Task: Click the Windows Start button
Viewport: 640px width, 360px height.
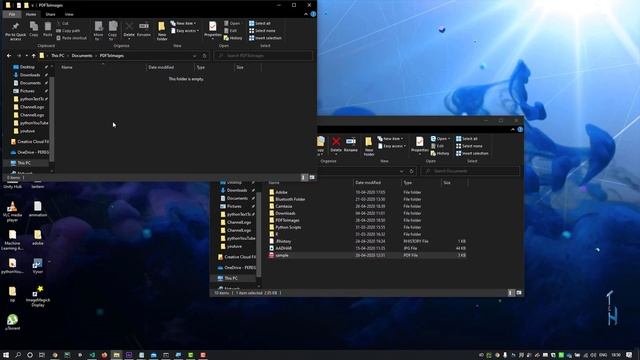Action: click(x=6, y=355)
